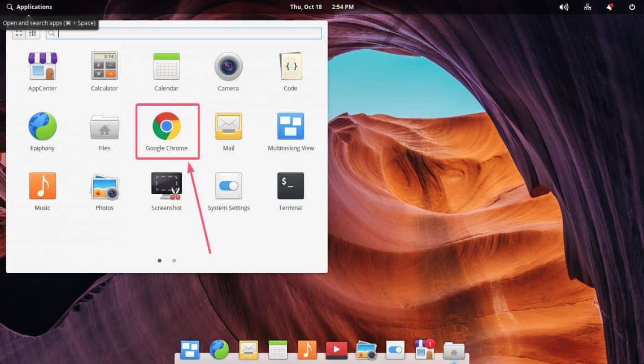This screenshot has width=644, height=364.
Task: Open the date and time indicator
Action: point(321,7)
